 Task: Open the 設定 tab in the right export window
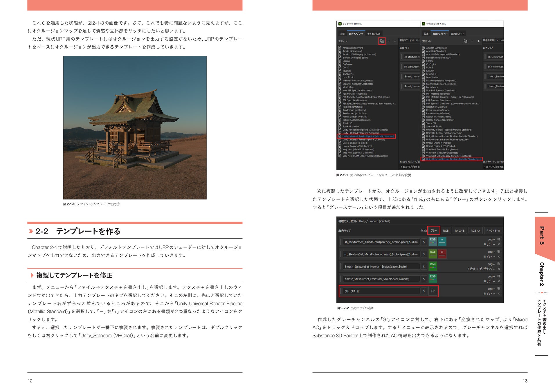(426, 34)
